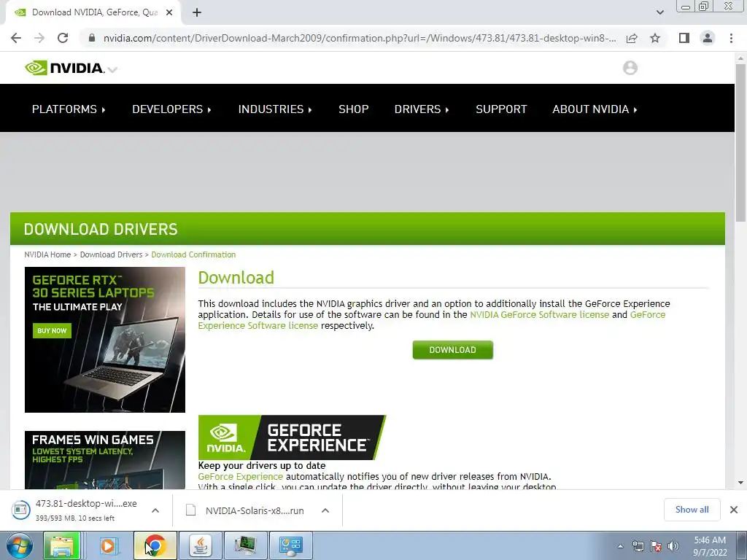Show hidden system tray icons
The width and height of the screenshot is (747, 560).
click(620, 546)
